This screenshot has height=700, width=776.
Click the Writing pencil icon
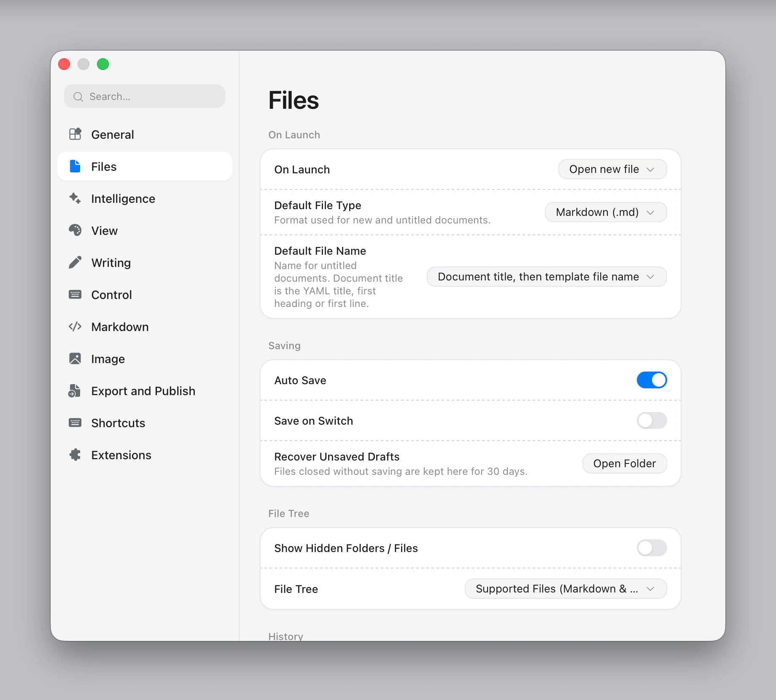(x=75, y=262)
